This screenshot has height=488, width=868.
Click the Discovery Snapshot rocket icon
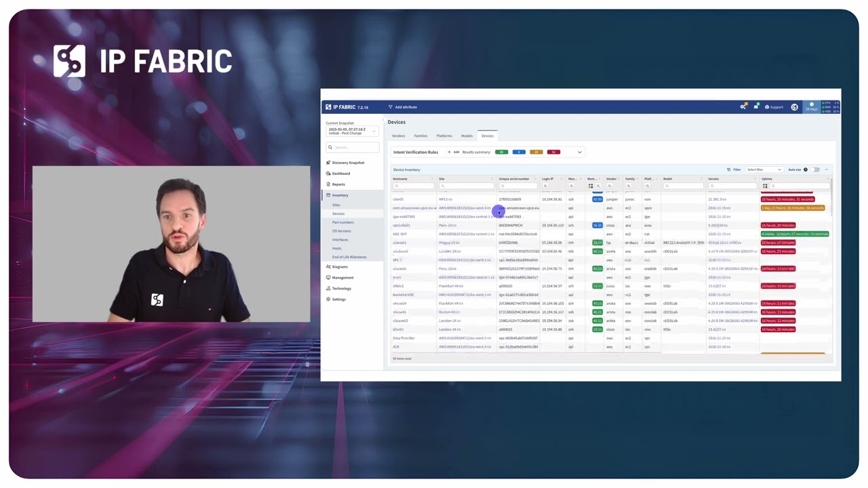click(x=328, y=163)
